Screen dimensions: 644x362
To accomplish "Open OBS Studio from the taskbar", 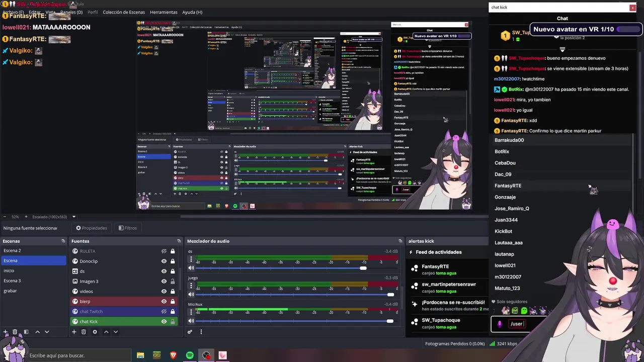I will tap(206, 355).
